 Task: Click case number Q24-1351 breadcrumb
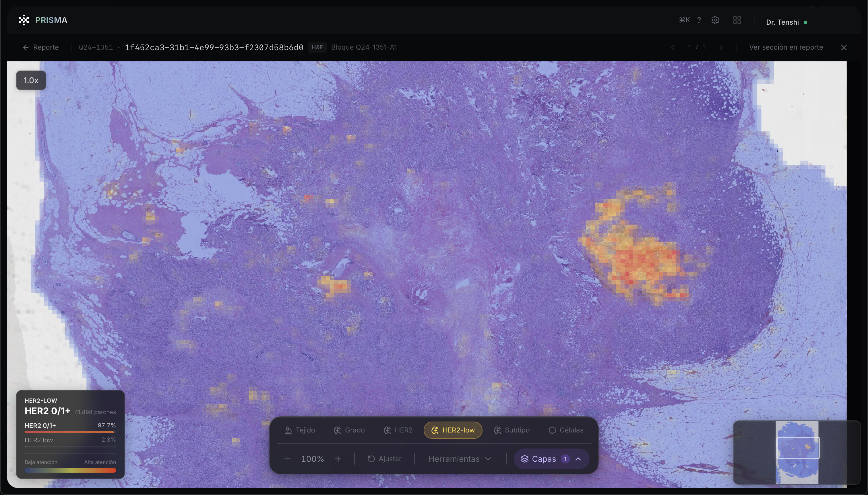pyautogui.click(x=96, y=47)
